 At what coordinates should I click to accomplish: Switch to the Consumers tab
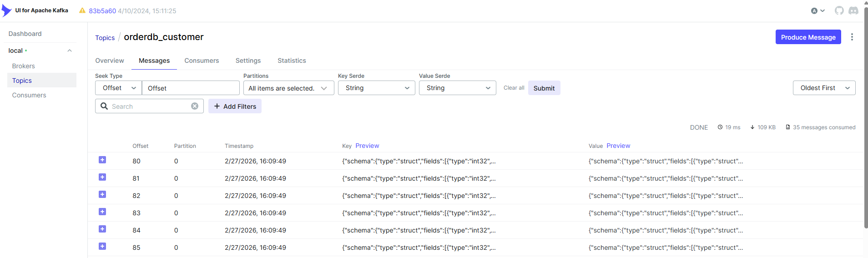[x=202, y=61]
